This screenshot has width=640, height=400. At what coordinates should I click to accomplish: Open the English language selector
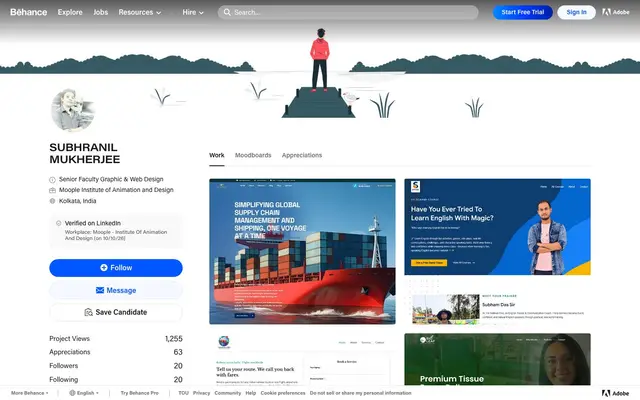(84, 393)
